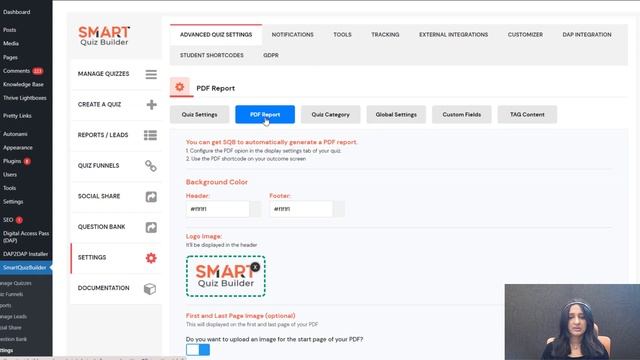Open Pages in WordPress menu
The height and width of the screenshot is (360, 640).
click(10, 58)
